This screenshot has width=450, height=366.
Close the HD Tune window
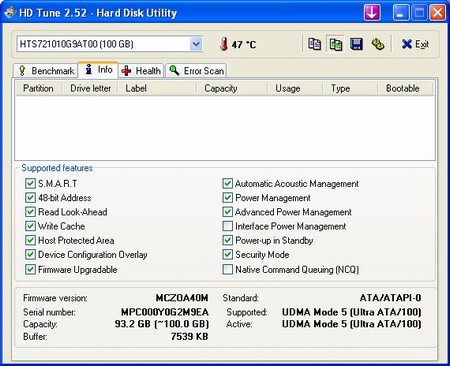pos(437,13)
